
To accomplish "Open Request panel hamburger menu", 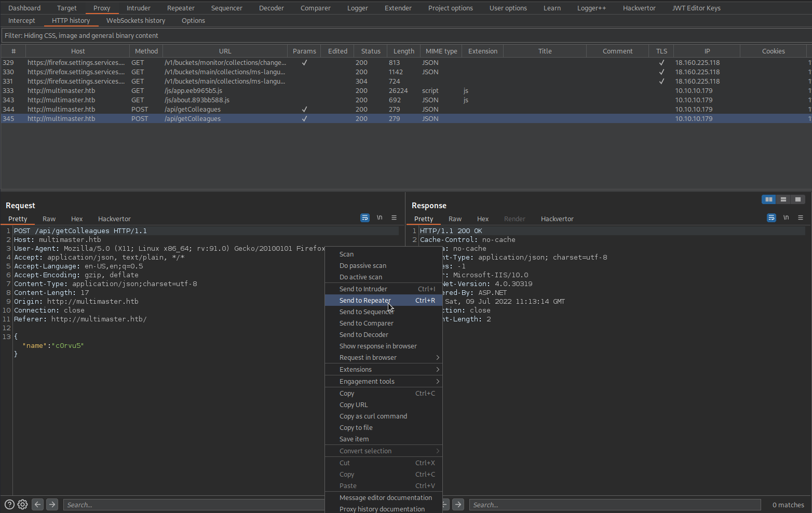I will [394, 218].
